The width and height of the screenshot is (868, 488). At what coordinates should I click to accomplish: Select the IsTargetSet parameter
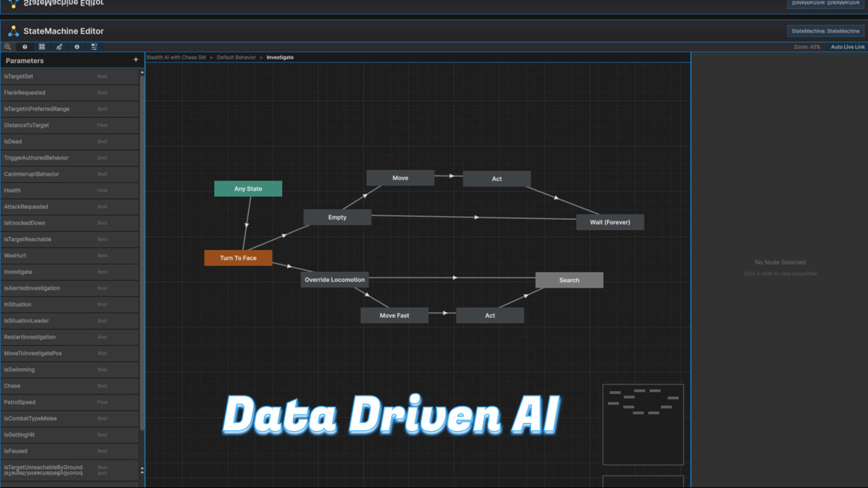[x=69, y=76]
